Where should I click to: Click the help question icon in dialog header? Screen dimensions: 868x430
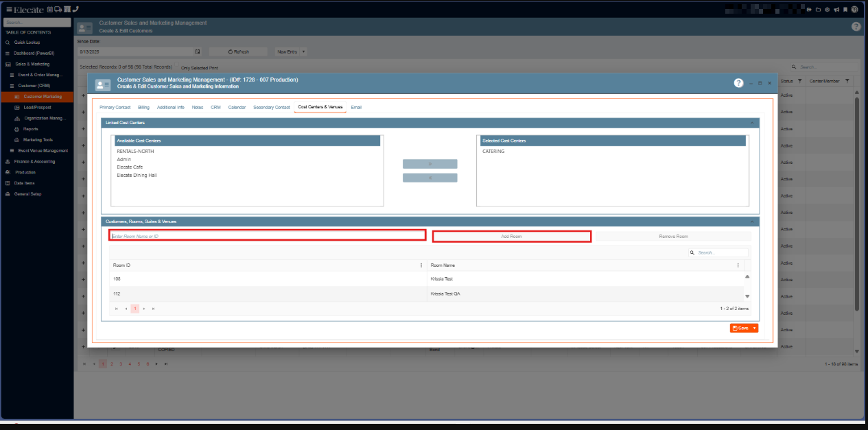click(x=738, y=83)
